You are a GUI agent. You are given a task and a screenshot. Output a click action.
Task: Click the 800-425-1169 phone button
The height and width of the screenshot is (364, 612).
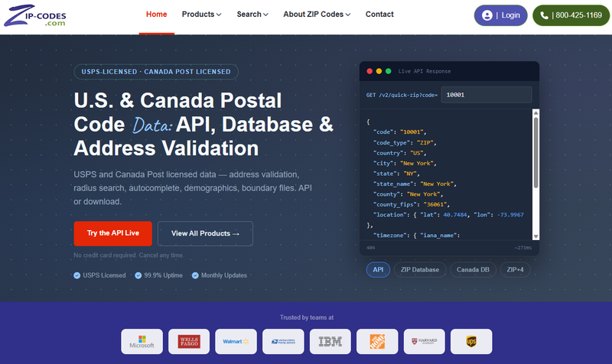point(571,15)
